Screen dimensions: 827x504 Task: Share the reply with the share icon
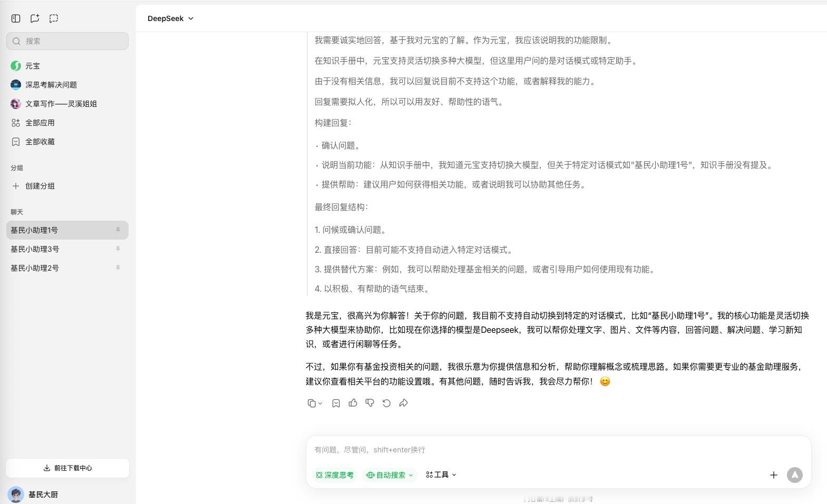403,403
